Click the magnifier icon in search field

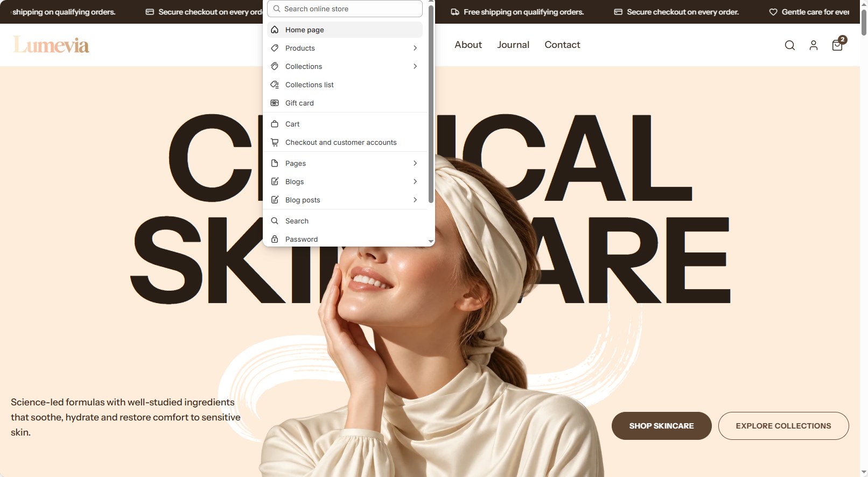277,9
